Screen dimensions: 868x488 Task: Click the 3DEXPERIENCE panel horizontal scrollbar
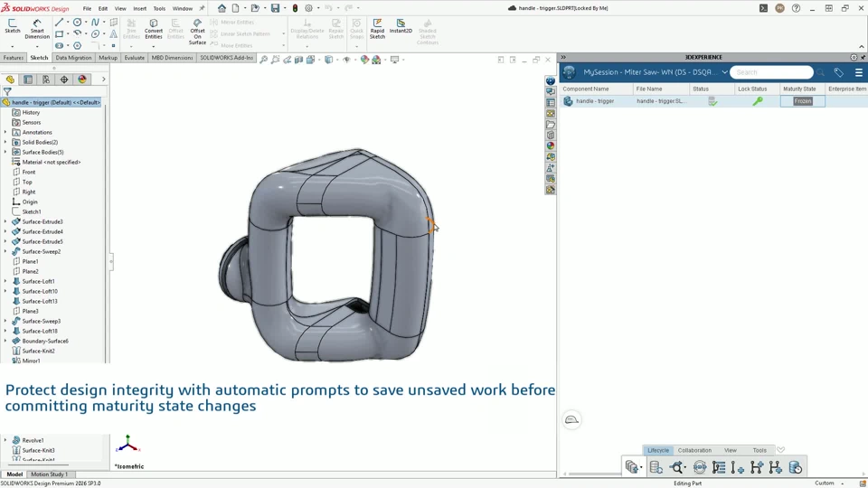point(595,474)
